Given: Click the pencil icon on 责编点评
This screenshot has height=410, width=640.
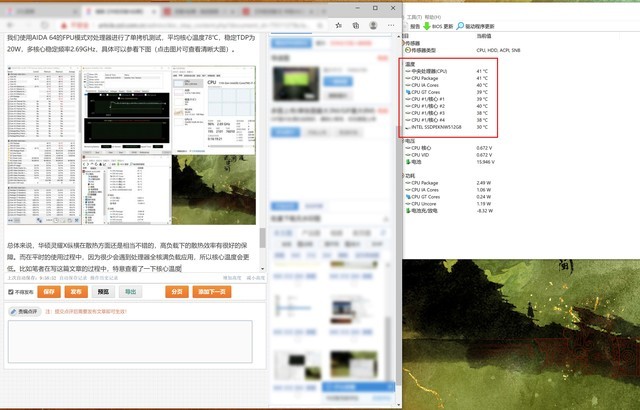Looking at the screenshot, I should click(x=13, y=312).
